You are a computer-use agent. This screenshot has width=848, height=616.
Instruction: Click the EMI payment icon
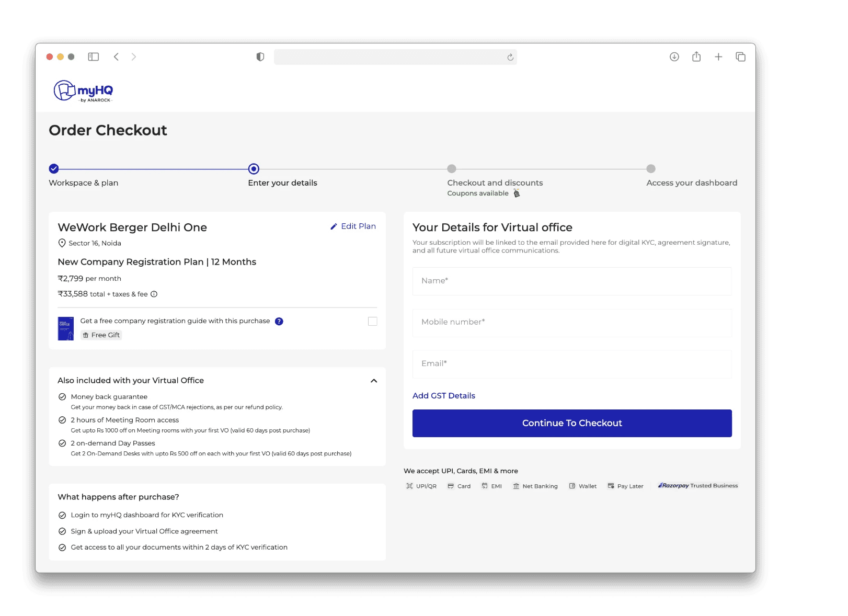pyautogui.click(x=485, y=486)
